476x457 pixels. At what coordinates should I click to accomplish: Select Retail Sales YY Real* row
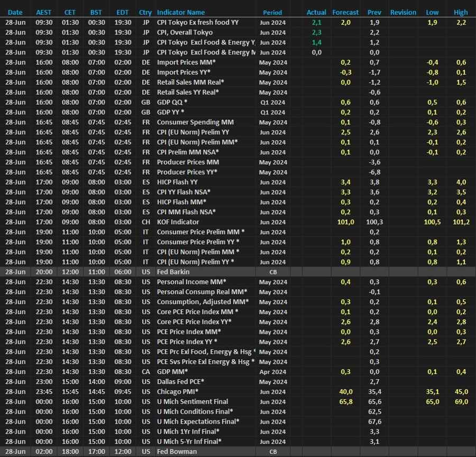tap(238, 93)
